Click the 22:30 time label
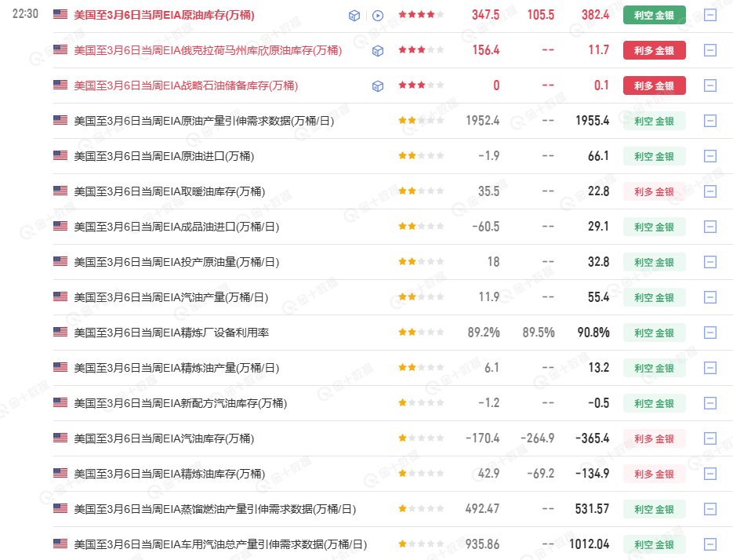This screenshot has width=733, height=560. click(26, 15)
